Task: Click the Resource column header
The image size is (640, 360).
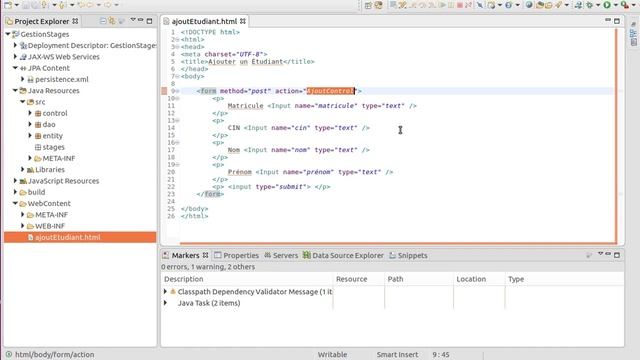Action: coord(359,279)
